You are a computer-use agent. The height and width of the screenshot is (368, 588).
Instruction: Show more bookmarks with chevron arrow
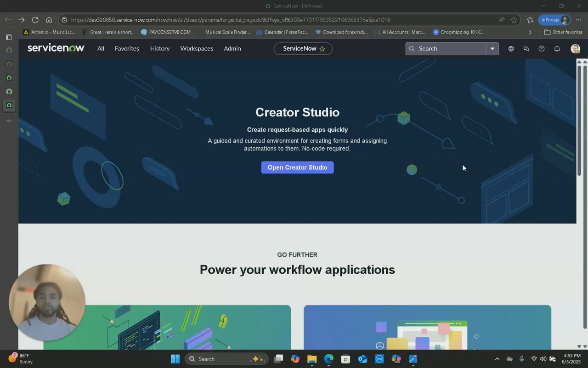(530, 32)
